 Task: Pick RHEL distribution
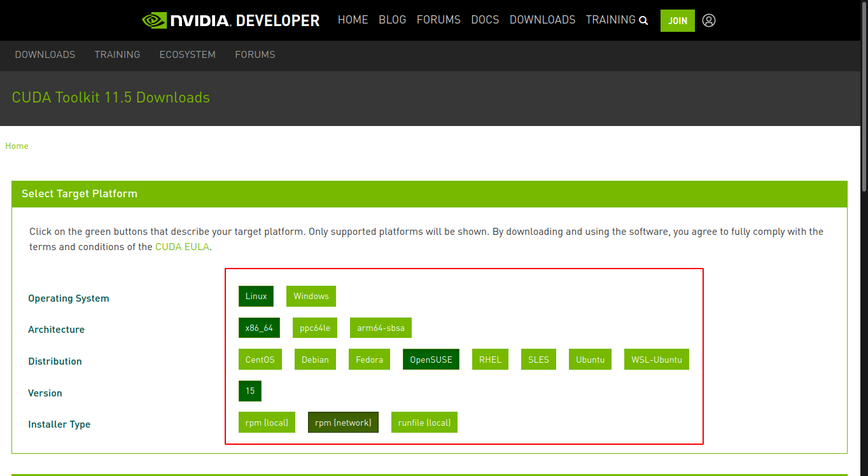pos(490,360)
